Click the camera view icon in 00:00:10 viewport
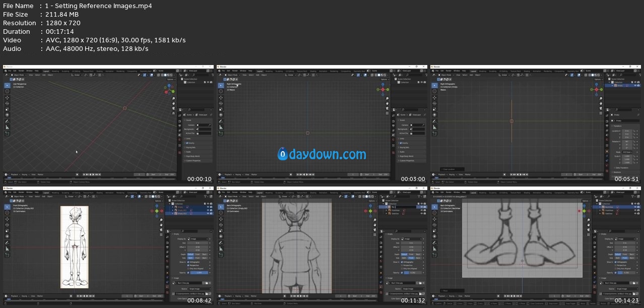Viewport: 644px width, 308px height. (173, 108)
